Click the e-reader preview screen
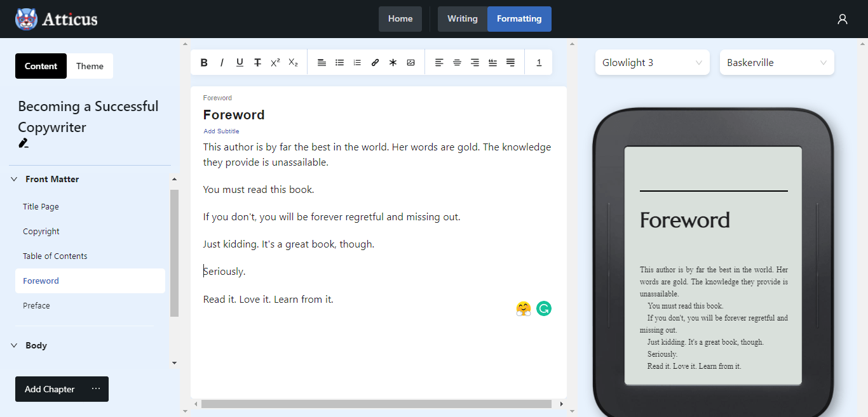Screen dimensions: 868x417 (713, 265)
